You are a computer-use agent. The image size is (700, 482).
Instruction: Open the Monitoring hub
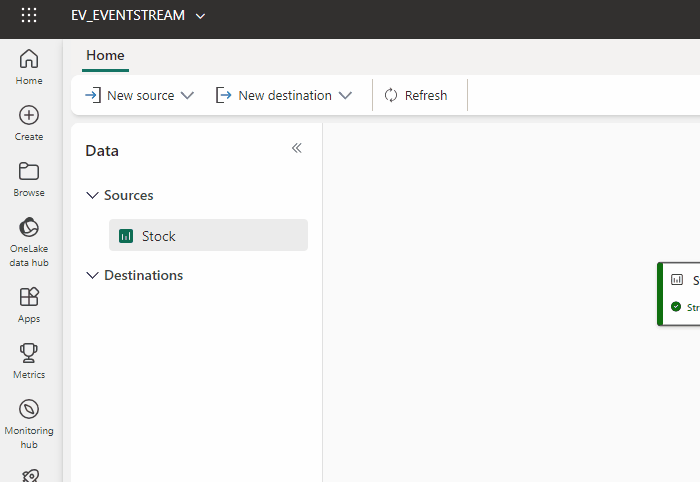(29, 424)
